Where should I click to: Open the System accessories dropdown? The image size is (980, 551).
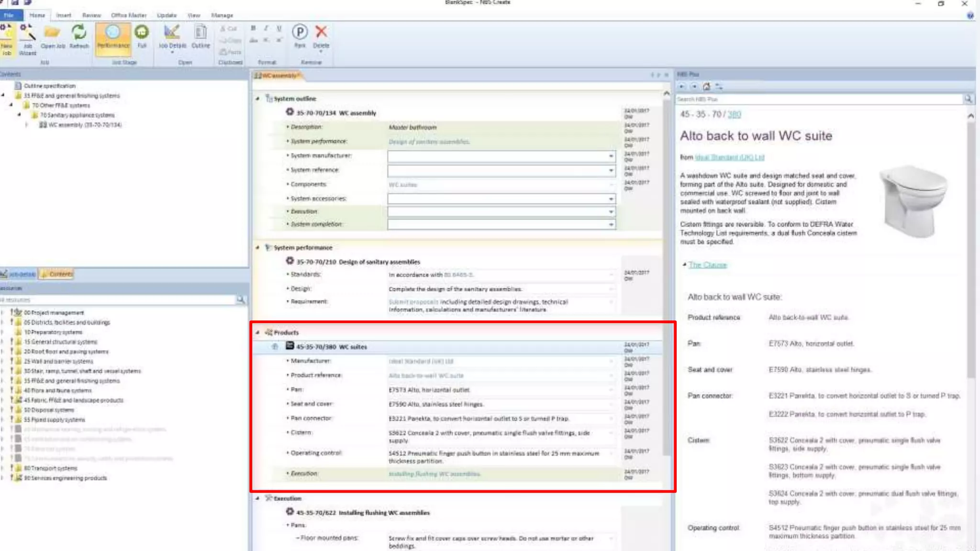click(x=611, y=198)
